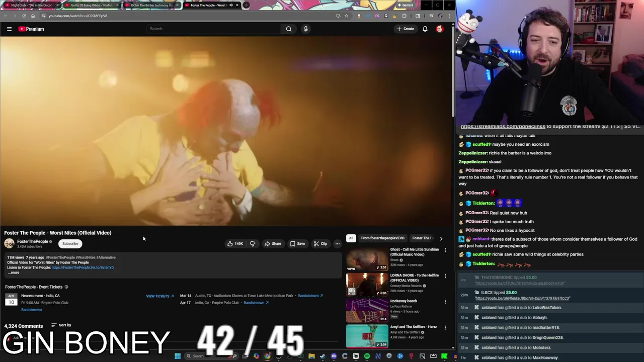The width and height of the screenshot is (644, 362).
Task: Open more actions ellipsis under video
Action: (x=338, y=244)
